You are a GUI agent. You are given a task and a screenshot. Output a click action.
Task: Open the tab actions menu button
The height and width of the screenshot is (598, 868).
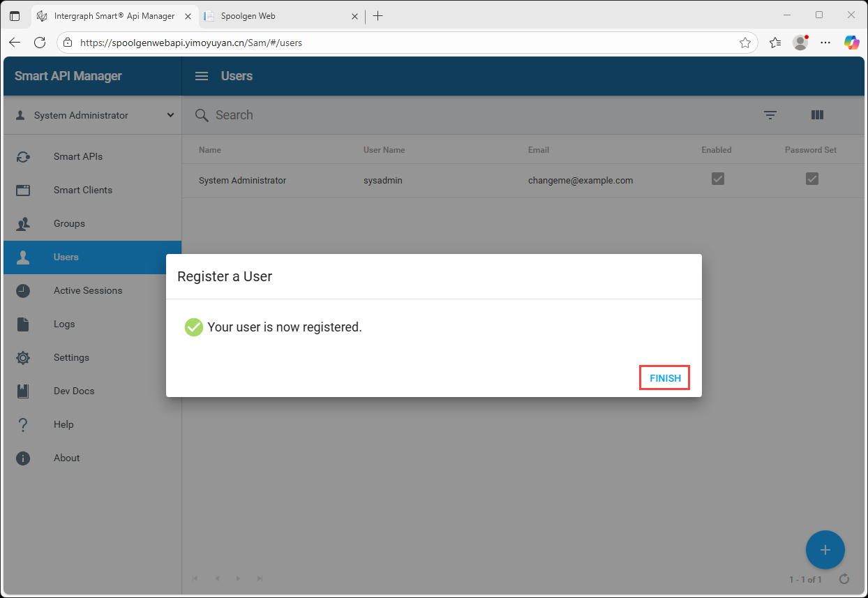point(15,15)
